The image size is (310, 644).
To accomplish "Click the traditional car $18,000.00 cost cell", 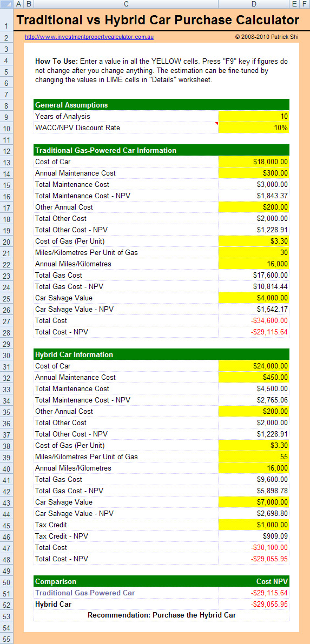I will pyautogui.click(x=254, y=162).
